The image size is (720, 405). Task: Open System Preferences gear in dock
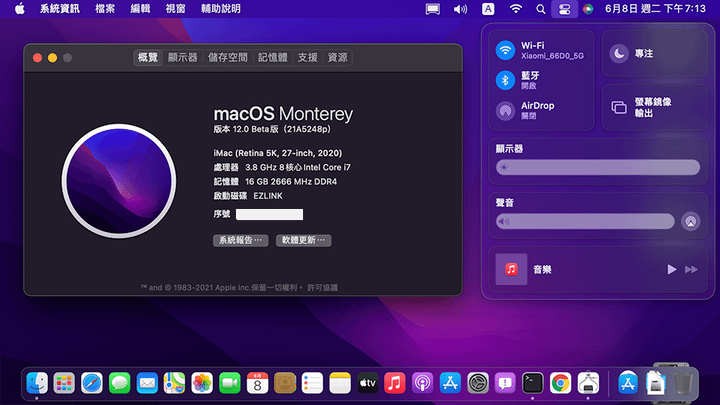(x=478, y=383)
